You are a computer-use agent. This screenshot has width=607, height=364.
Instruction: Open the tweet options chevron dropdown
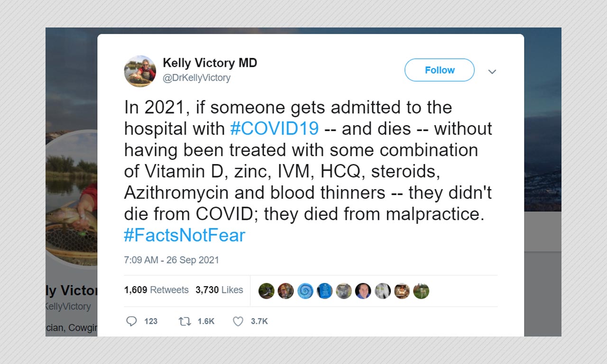coord(492,72)
